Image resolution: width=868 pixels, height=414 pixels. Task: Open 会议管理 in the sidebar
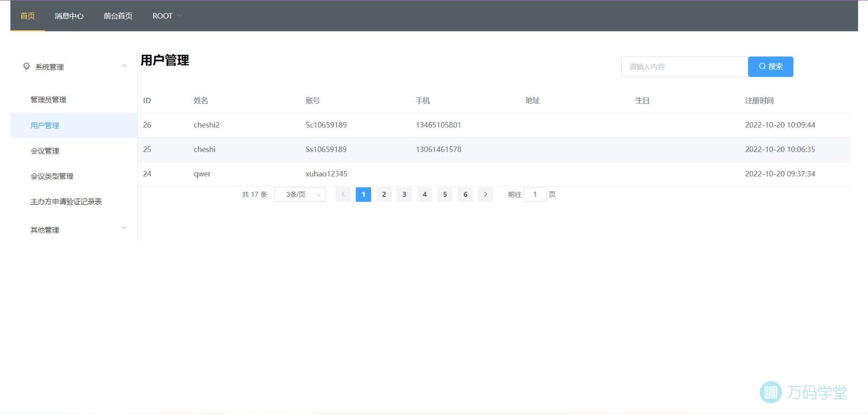[45, 151]
